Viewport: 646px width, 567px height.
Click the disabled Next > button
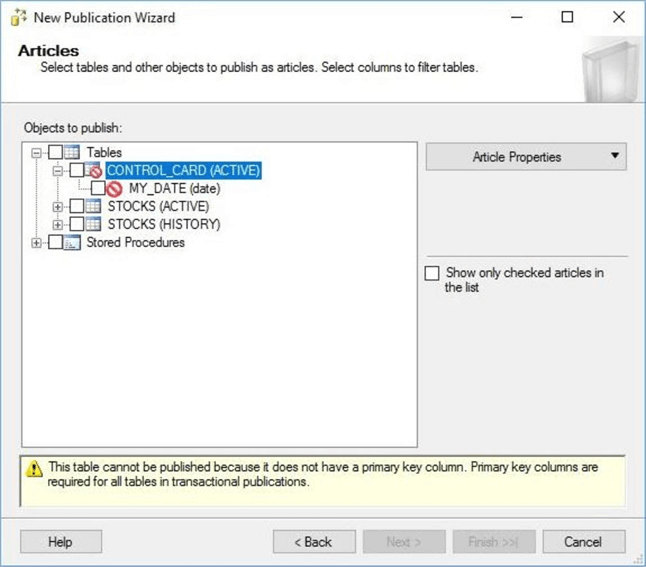tap(404, 541)
